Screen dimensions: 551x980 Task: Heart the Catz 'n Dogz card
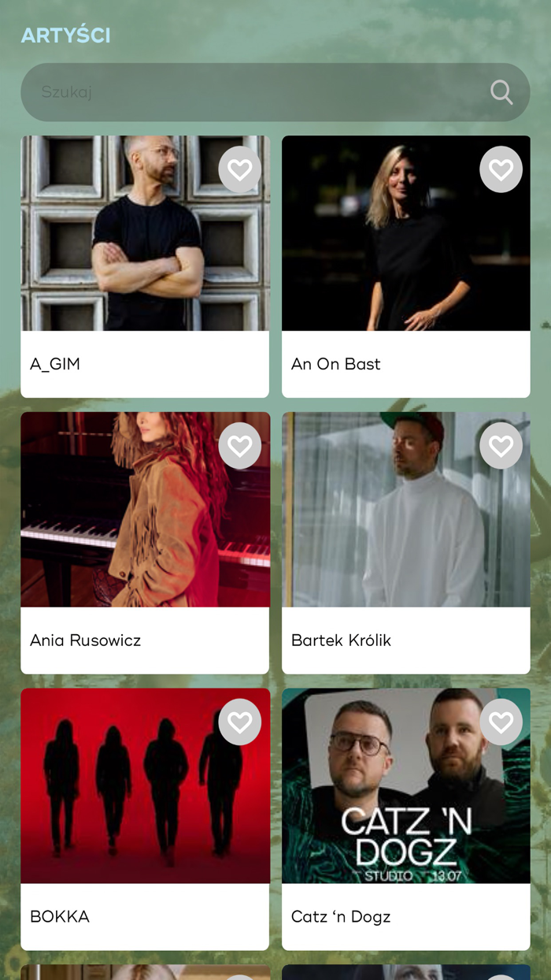point(501,722)
